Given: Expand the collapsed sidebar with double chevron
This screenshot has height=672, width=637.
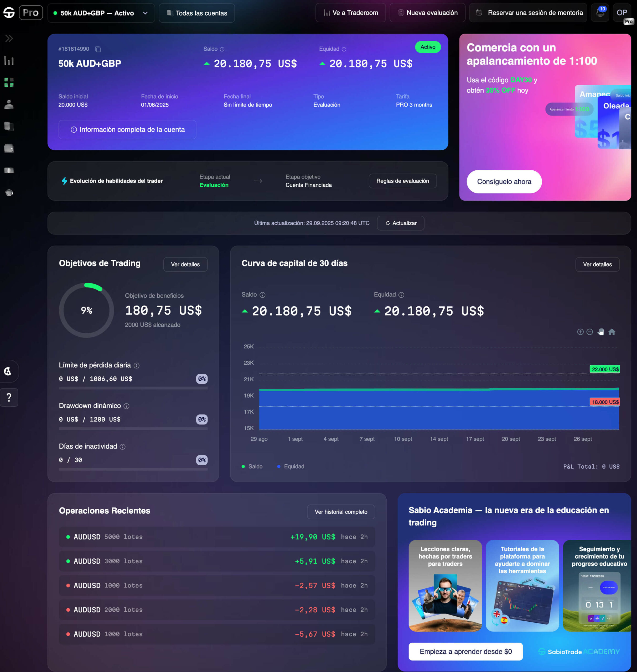Looking at the screenshot, I should (x=9, y=38).
